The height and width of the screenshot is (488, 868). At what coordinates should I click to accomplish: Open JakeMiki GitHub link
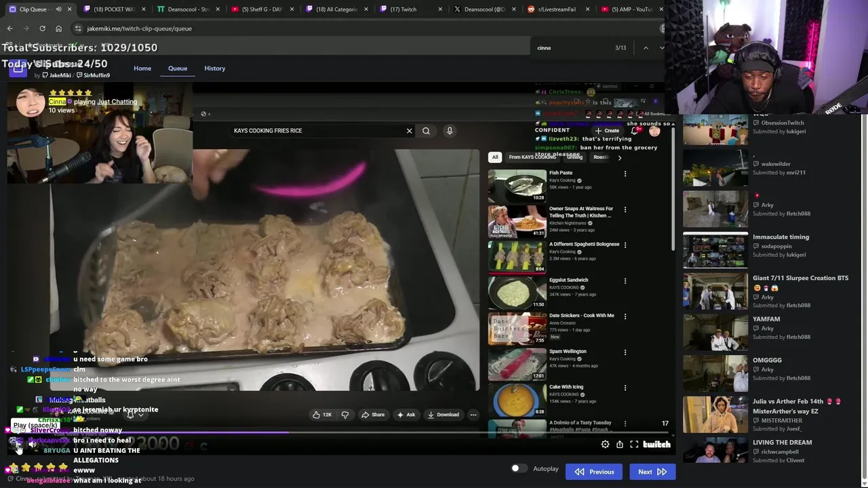point(56,75)
